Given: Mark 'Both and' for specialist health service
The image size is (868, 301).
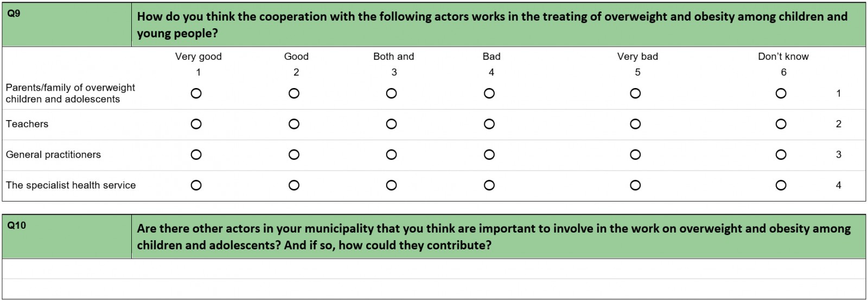Looking at the screenshot, I should point(392,185).
